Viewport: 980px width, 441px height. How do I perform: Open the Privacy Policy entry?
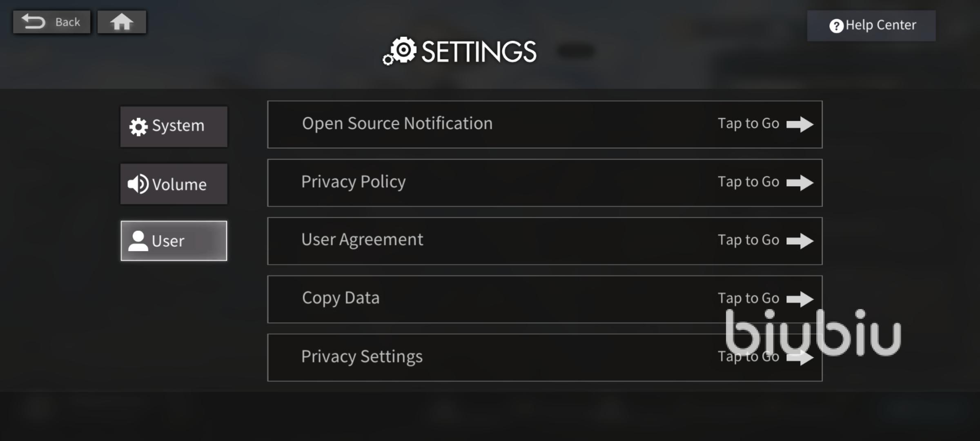click(x=545, y=183)
